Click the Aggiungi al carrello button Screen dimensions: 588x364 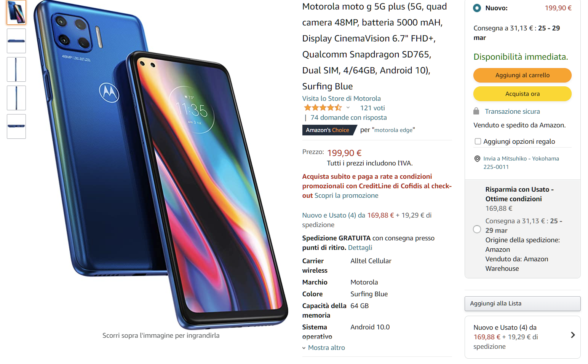522,75
